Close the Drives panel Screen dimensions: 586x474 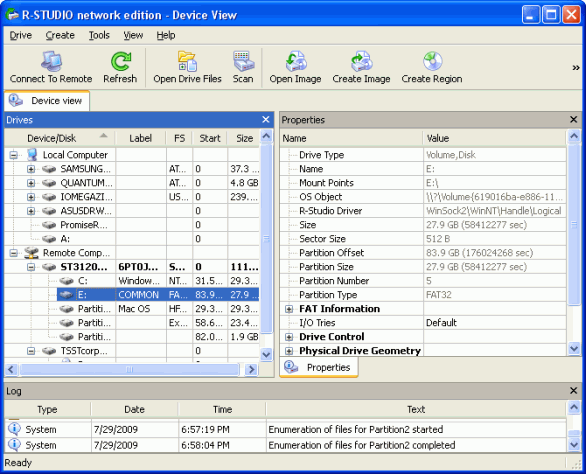[266, 120]
